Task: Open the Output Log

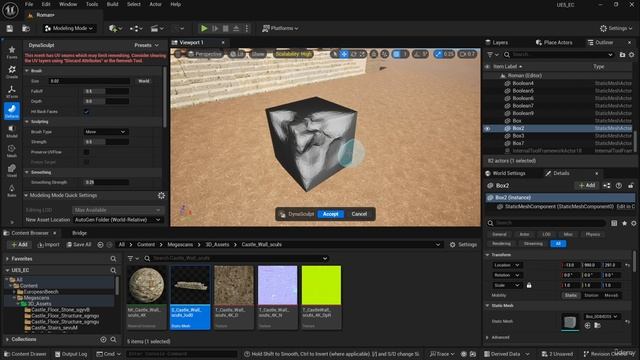Action: click(x=71, y=354)
